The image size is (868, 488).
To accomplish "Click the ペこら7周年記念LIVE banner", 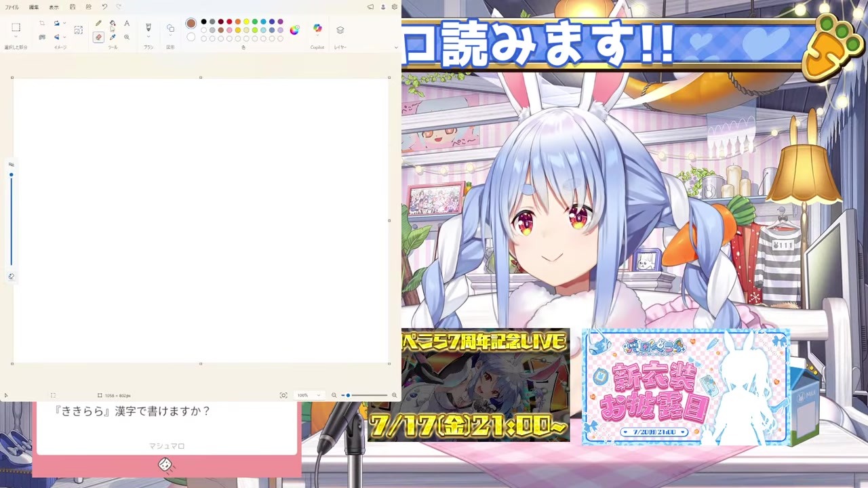I will click(x=468, y=385).
